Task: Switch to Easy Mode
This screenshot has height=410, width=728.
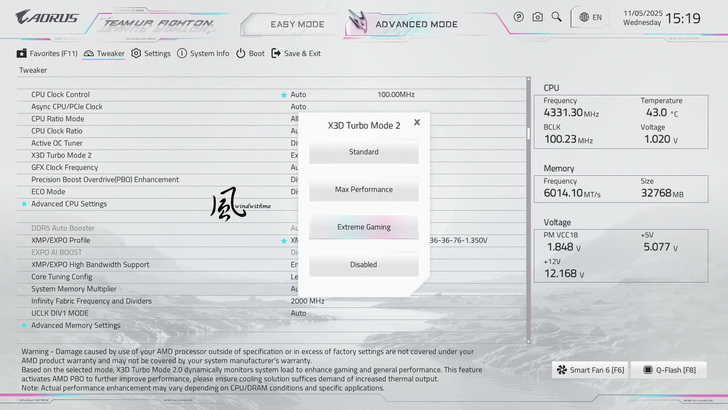Action: pos(297,24)
